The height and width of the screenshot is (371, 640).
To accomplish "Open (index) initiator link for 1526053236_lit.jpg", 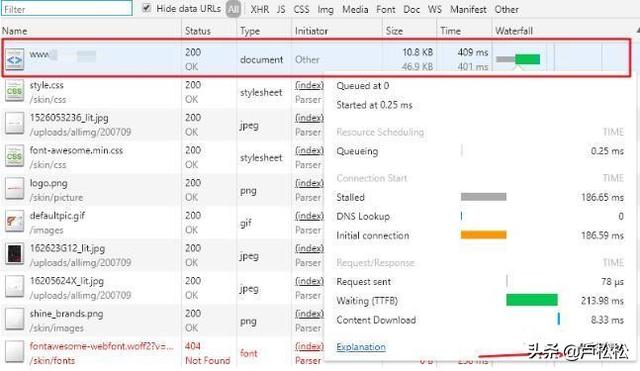I will tap(309, 118).
